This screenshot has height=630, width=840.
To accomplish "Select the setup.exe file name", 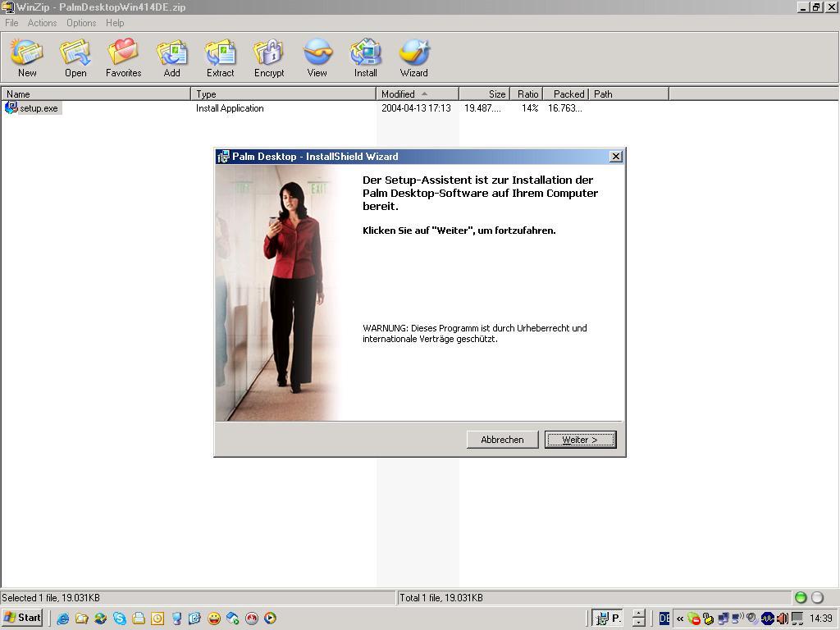I will tap(39, 108).
